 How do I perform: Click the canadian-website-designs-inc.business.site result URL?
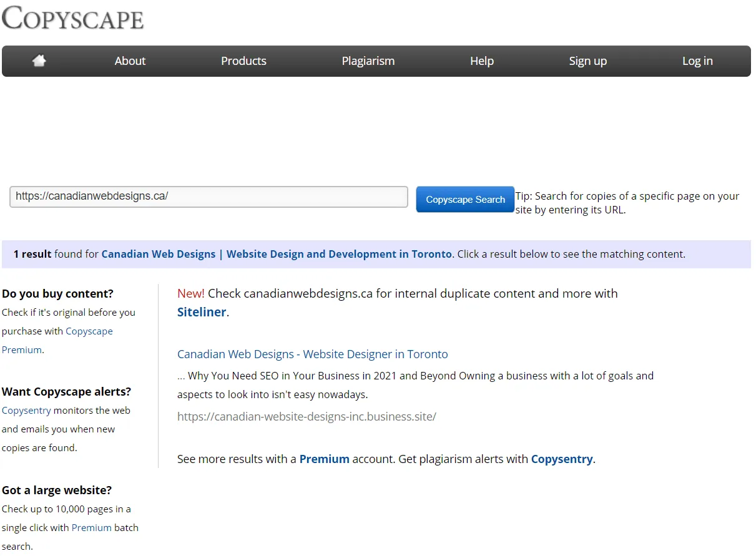coord(307,416)
